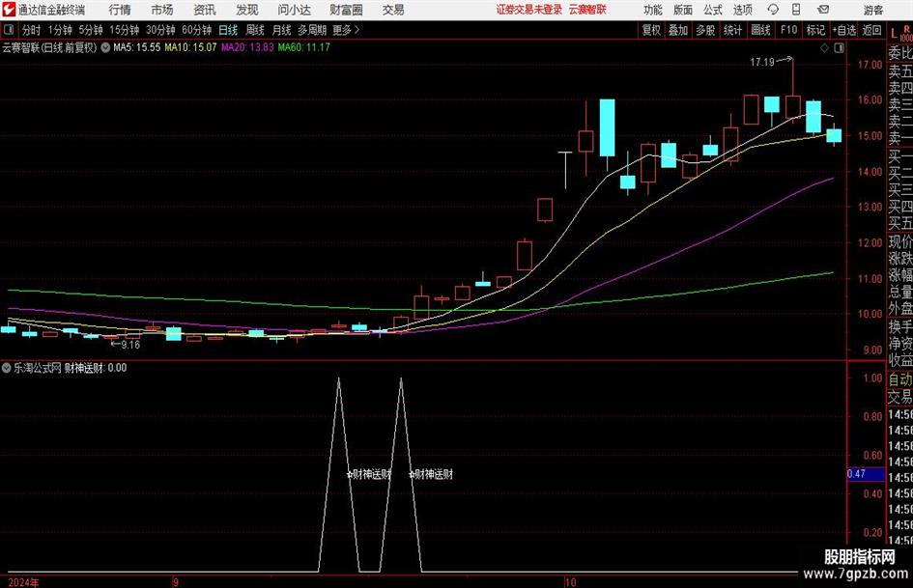
Task: Click the red 云赛智联 stock name
Action: [587, 10]
